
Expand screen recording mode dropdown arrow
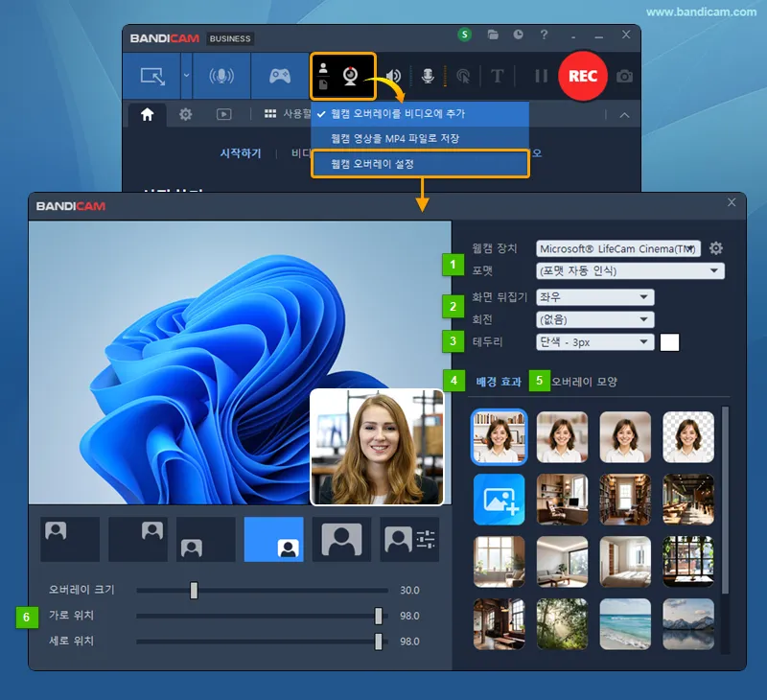point(186,76)
